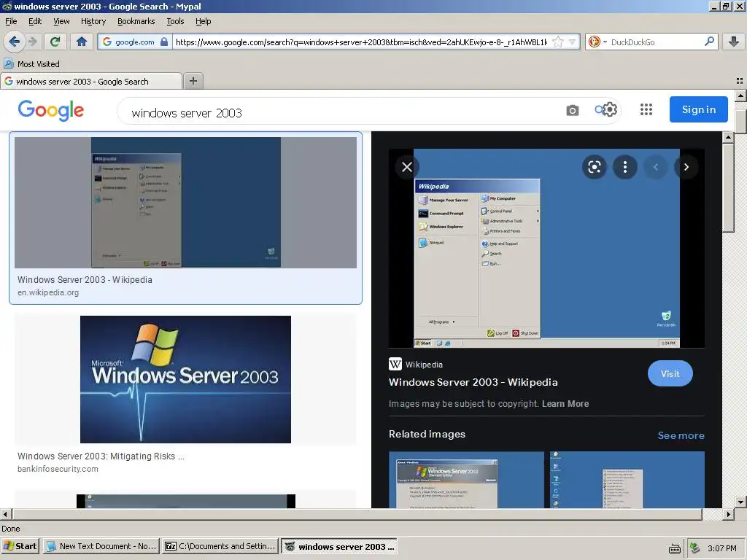
Task: Open the Tools menu
Action: pyautogui.click(x=175, y=21)
